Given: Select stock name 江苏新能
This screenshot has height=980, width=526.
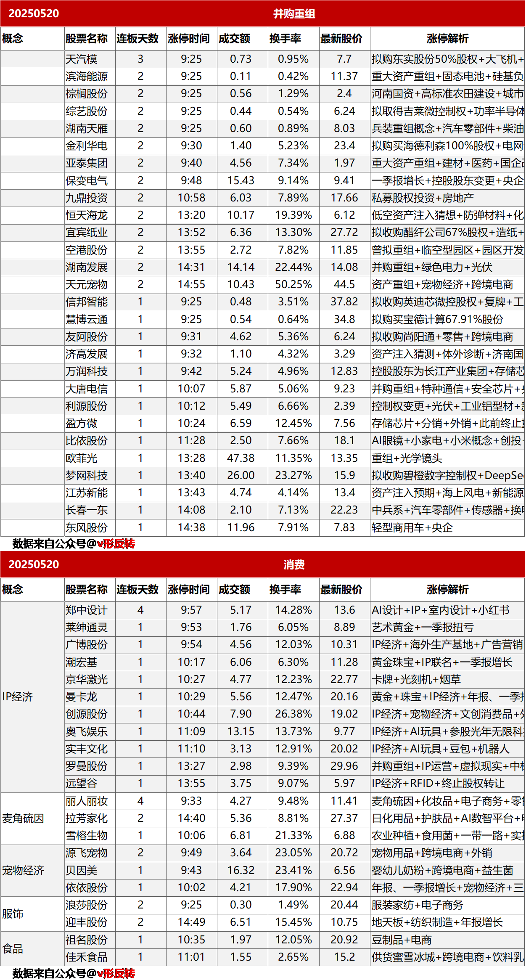Looking at the screenshot, I should [87, 493].
